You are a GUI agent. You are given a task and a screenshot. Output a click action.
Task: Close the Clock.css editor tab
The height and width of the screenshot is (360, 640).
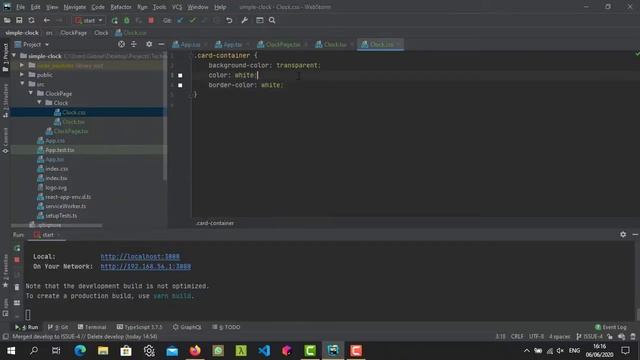(399, 44)
